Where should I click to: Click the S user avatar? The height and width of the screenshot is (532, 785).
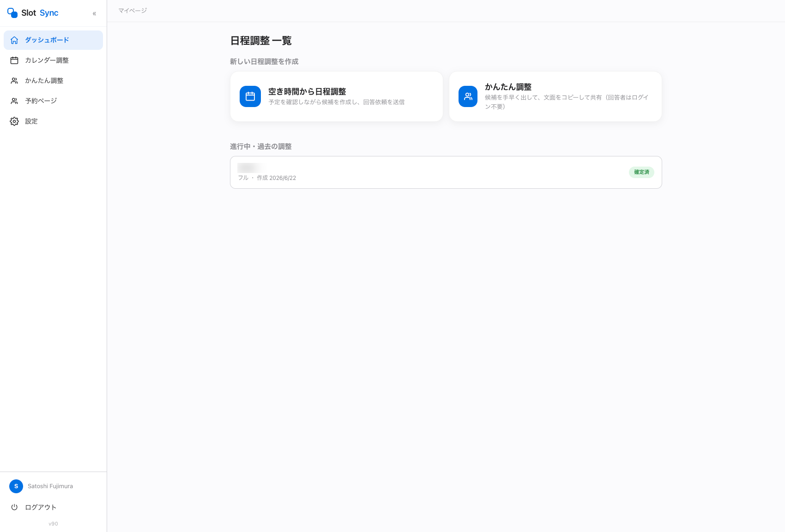coord(16,486)
